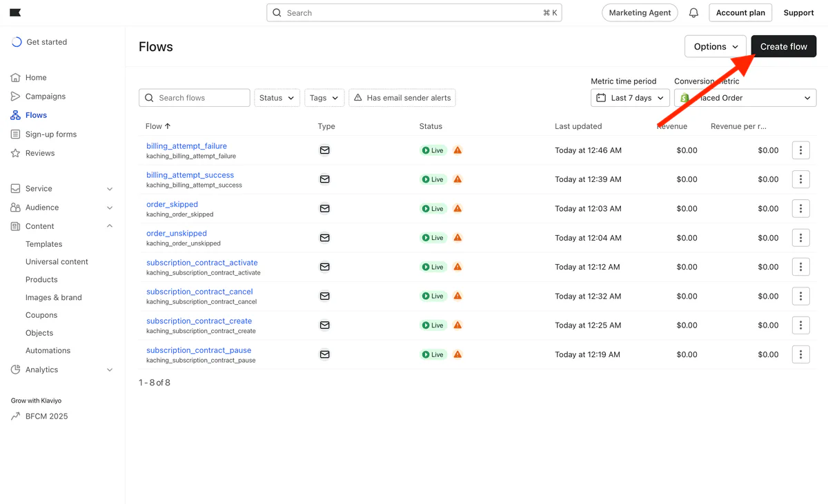
Task: Click Last updated column header
Action: tap(578, 126)
